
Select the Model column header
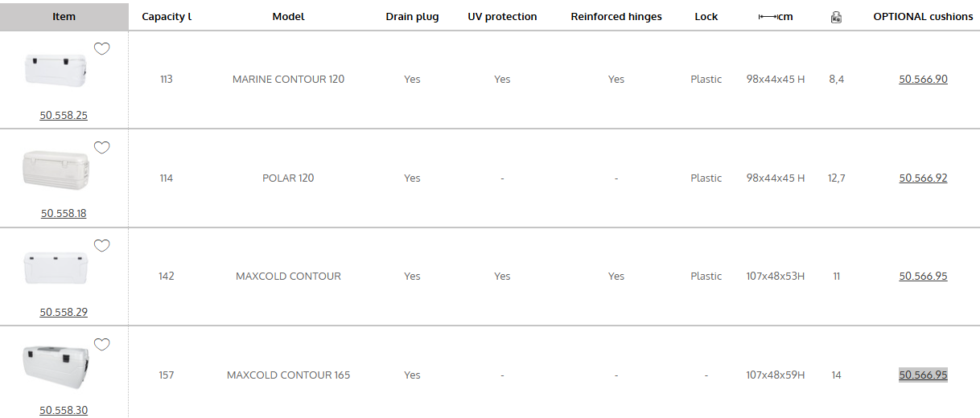288,17
